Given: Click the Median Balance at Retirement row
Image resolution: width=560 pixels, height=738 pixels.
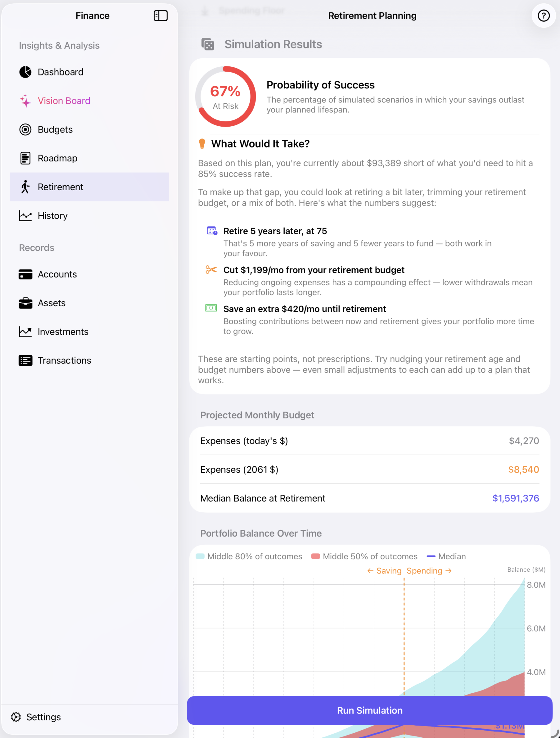Looking at the screenshot, I should [x=369, y=498].
